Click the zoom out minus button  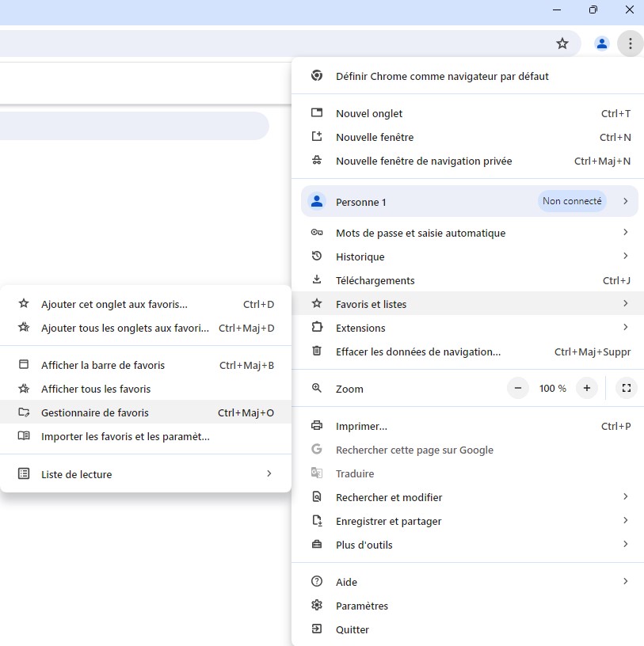point(518,389)
